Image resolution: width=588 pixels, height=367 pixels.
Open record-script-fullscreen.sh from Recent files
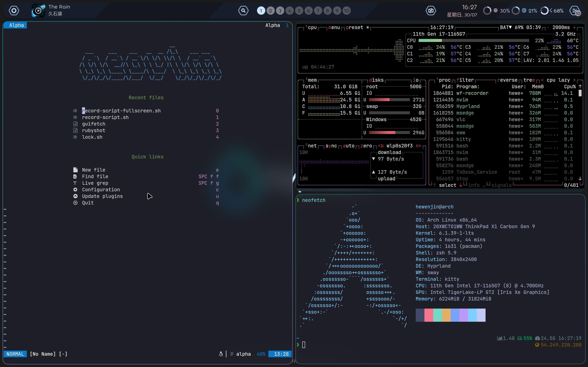click(121, 111)
